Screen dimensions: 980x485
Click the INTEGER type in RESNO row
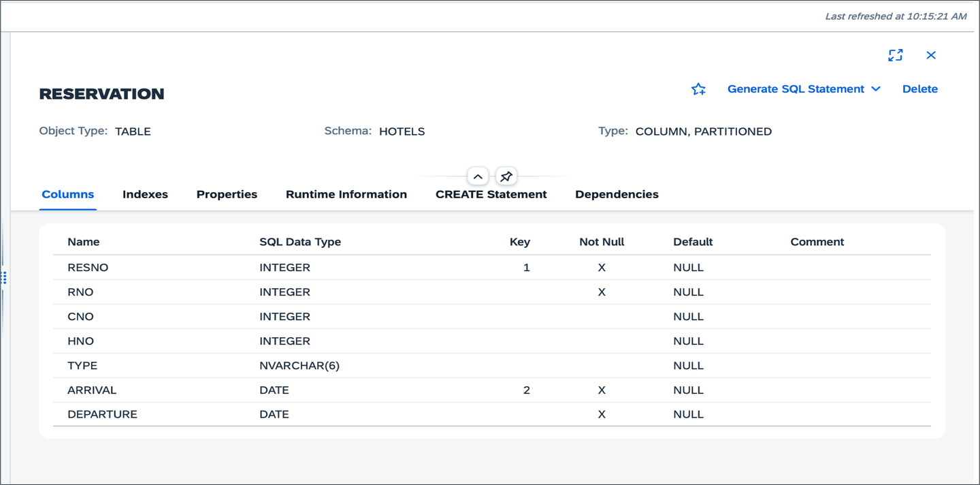coord(284,268)
